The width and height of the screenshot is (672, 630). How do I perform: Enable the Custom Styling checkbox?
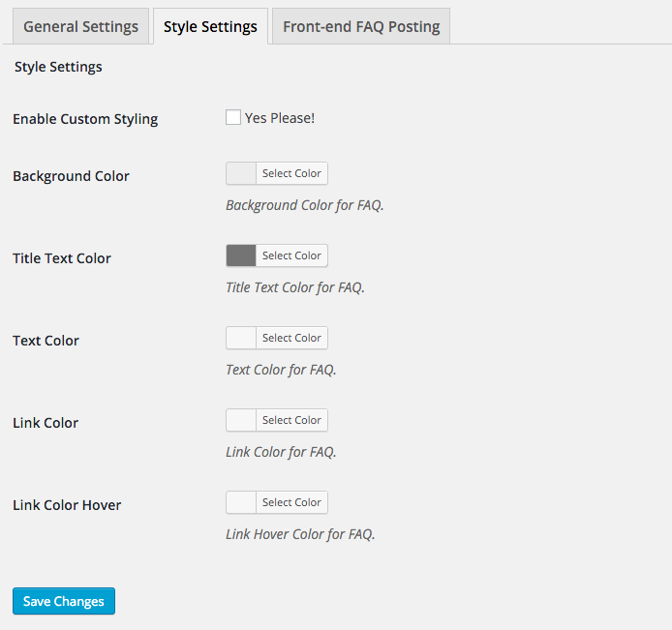tap(233, 118)
